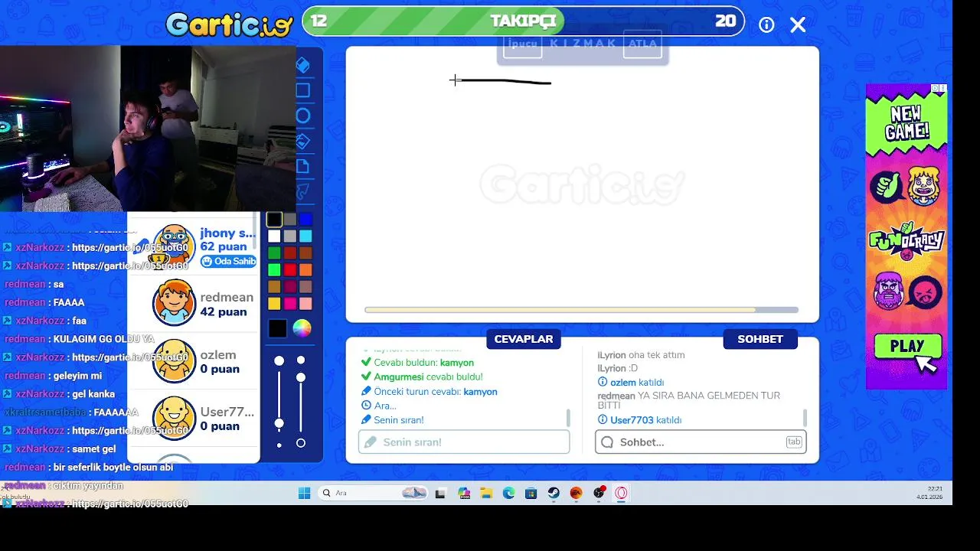Click the round progress bar showing TAKIPÇI

pos(524,21)
